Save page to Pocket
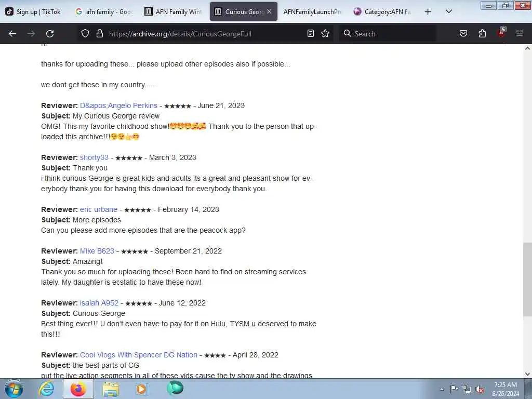 click(463, 34)
